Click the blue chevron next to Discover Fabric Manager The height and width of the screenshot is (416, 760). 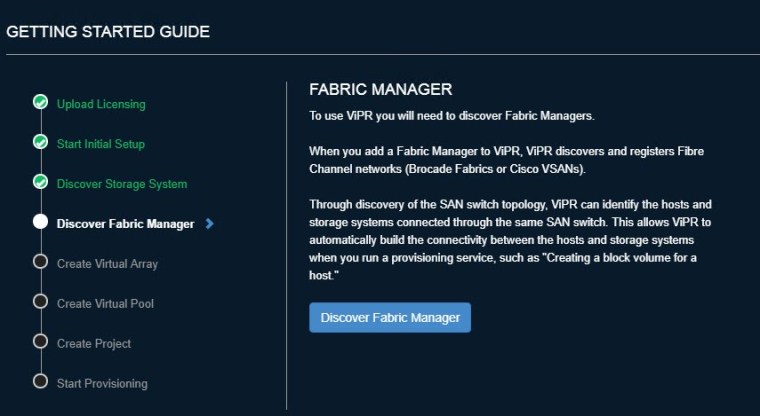(x=209, y=224)
